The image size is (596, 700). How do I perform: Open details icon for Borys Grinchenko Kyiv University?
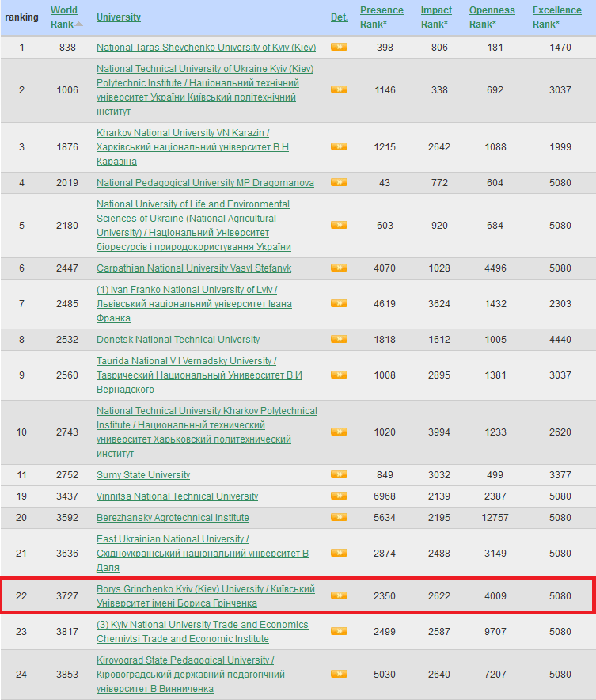pos(339,595)
